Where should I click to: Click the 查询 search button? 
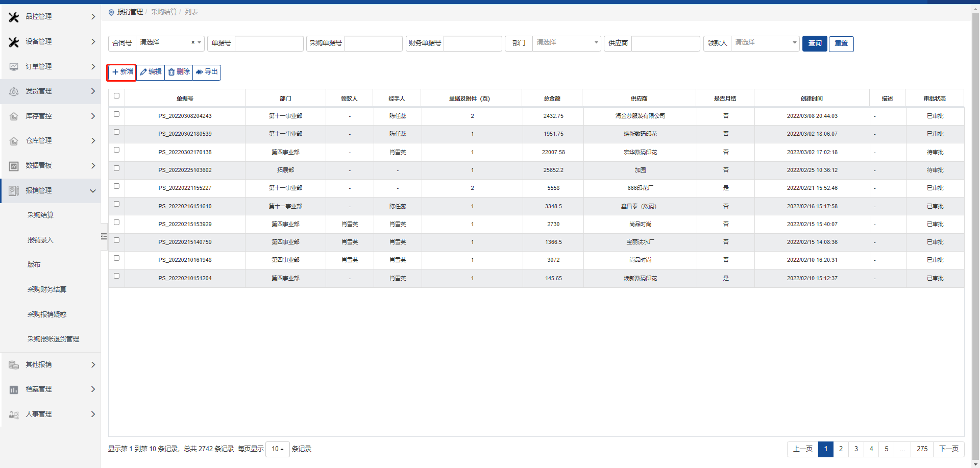(815, 43)
